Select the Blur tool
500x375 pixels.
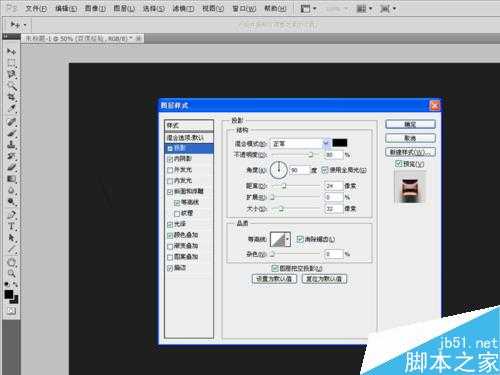(x=11, y=190)
